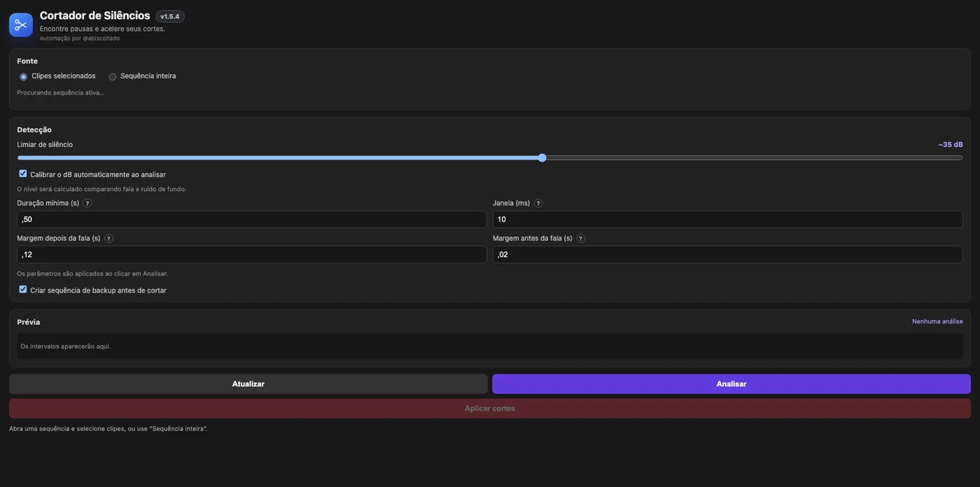This screenshot has height=487, width=980.
Task: Click the v1.5.4 version badge
Action: click(170, 17)
